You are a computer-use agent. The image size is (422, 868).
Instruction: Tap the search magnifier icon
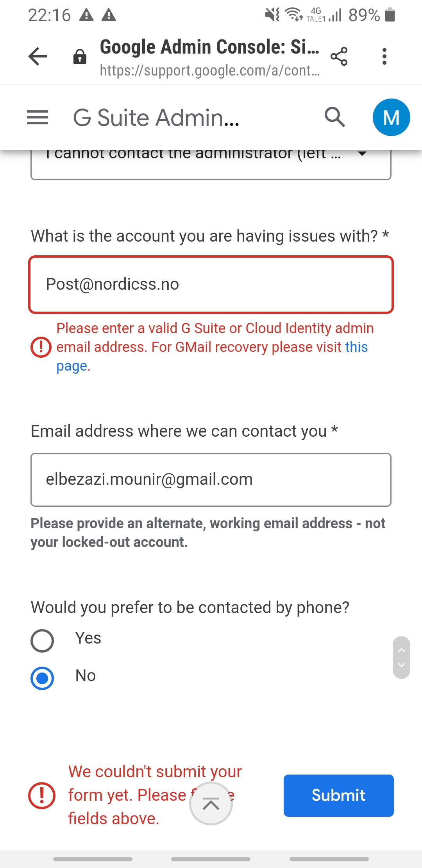pyautogui.click(x=335, y=117)
